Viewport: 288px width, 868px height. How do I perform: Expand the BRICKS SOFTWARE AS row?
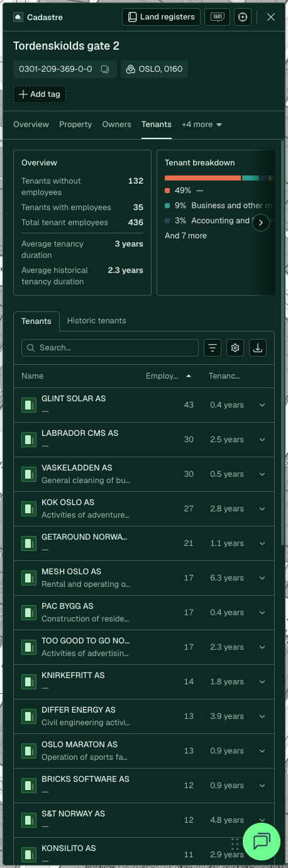(262, 786)
